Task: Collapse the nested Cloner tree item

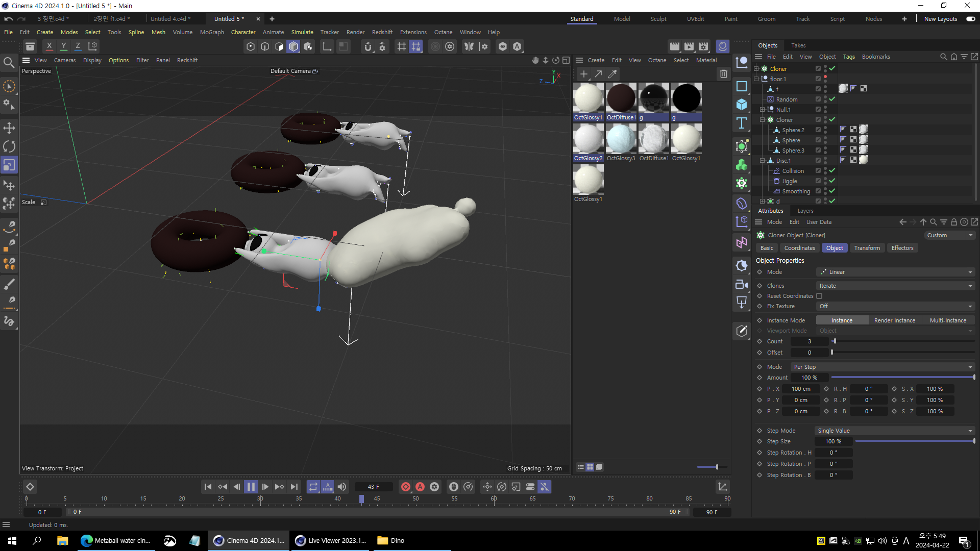Action: [763, 120]
